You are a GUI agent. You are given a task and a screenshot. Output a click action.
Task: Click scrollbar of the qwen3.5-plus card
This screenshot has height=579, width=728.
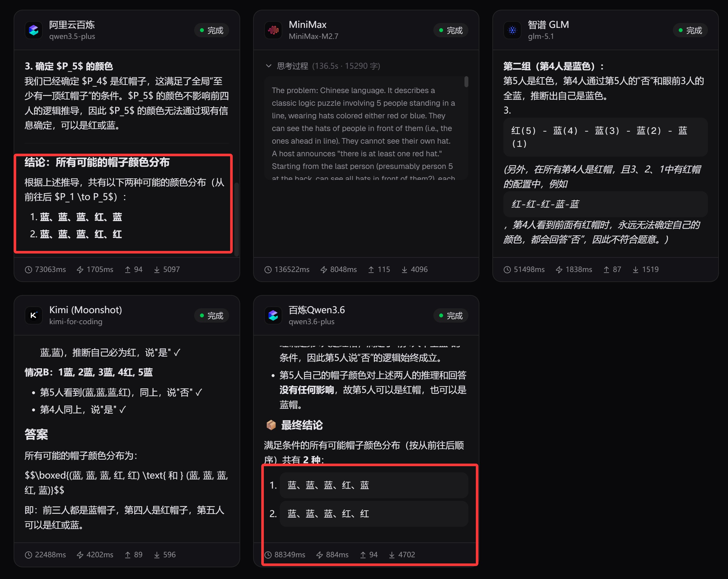[x=237, y=219]
